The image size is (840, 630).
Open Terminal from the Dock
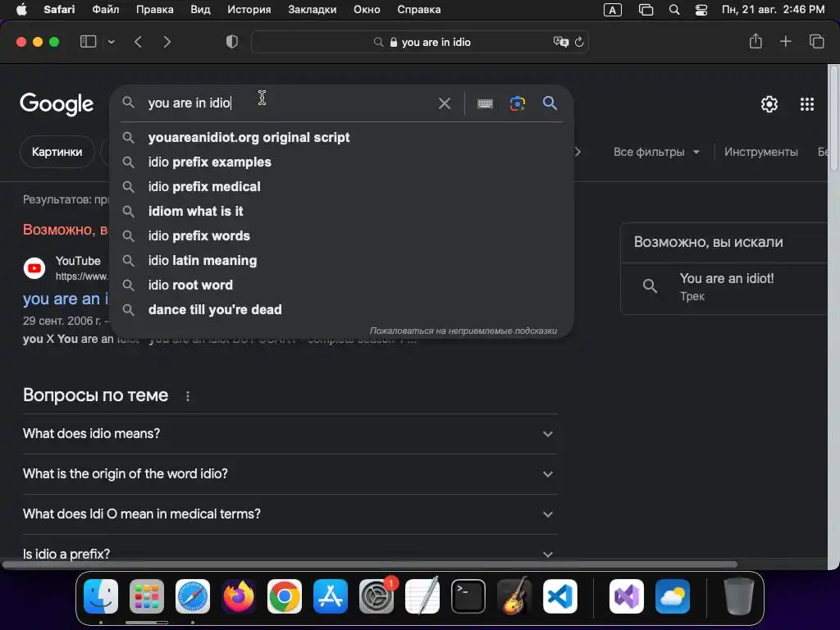pyautogui.click(x=468, y=596)
